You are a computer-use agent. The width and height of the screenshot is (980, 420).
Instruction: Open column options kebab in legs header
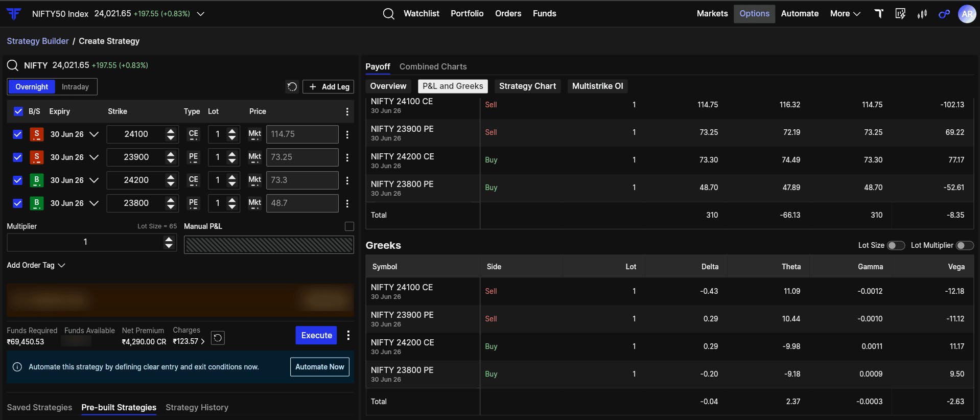pos(347,111)
